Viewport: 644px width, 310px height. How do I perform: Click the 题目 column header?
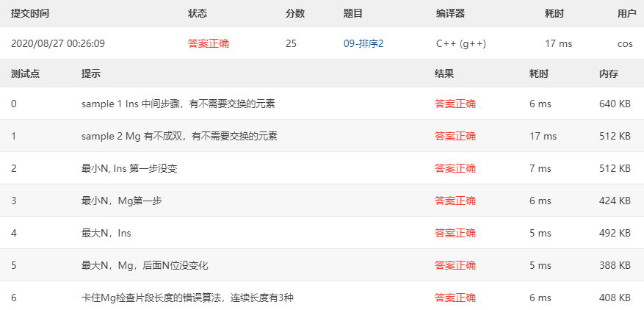point(353,13)
